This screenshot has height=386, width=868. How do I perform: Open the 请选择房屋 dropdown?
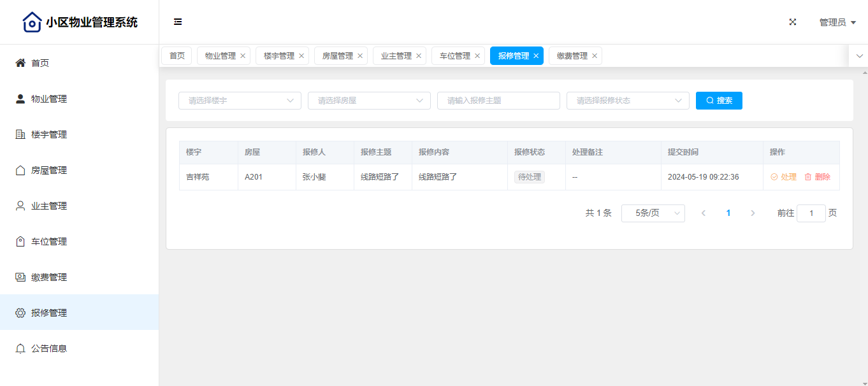pos(369,101)
